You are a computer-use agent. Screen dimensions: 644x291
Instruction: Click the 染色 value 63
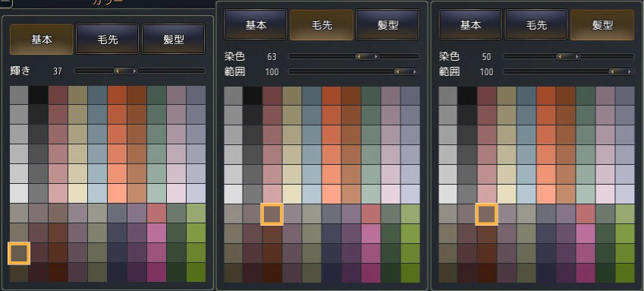pyautogui.click(x=272, y=57)
